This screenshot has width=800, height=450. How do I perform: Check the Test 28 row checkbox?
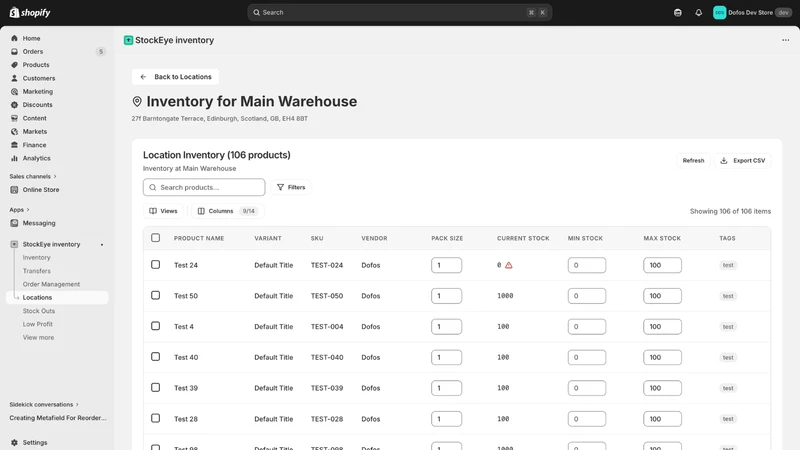pyautogui.click(x=156, y=418)
